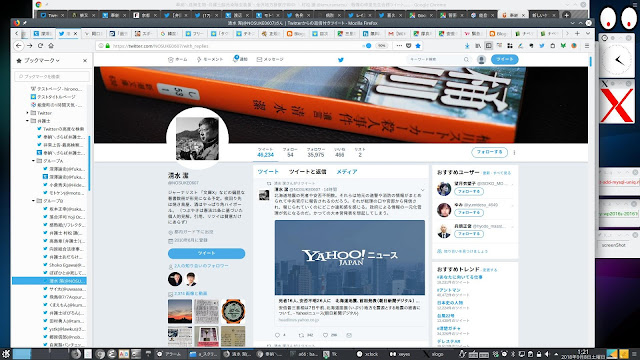This screenshot has height=360, width=640.
Task: Open the list all tabs chevron
Action: pyautogui.click(x=588, y=33)
